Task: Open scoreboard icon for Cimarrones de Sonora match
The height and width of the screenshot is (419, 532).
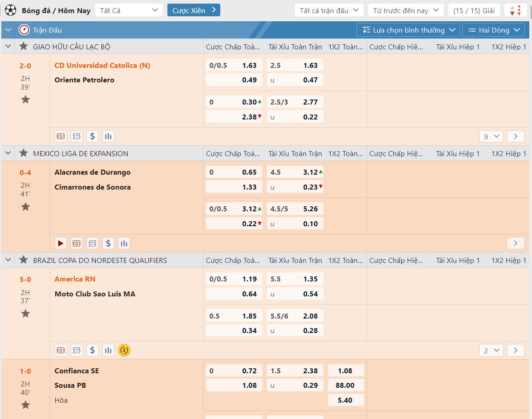Action: 92,243
